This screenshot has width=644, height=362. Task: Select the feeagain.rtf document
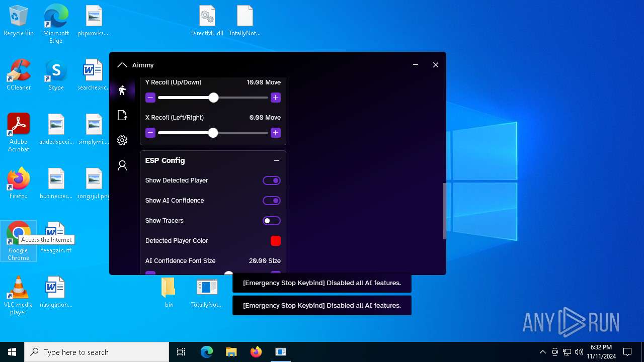(56, 238)
